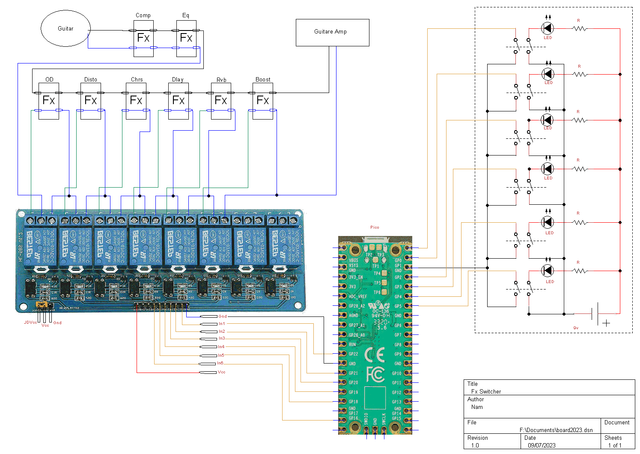Click the 'Revision' field label
The height and width of the screenshot is (454, 640).
coord(478,438)
